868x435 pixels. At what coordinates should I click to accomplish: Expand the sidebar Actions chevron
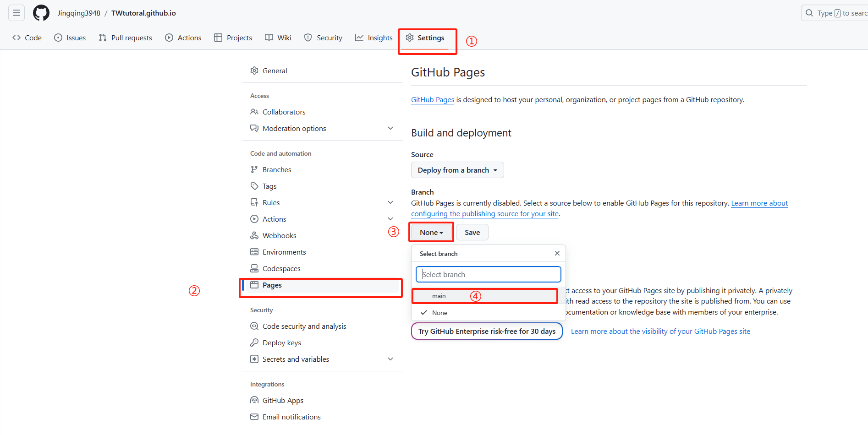tap(390, 219)
